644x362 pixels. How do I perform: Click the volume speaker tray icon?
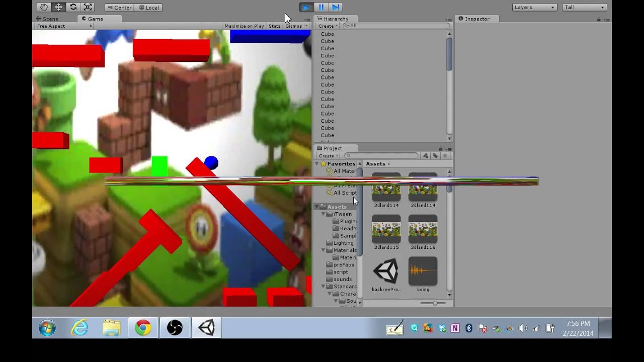point(523,328)
